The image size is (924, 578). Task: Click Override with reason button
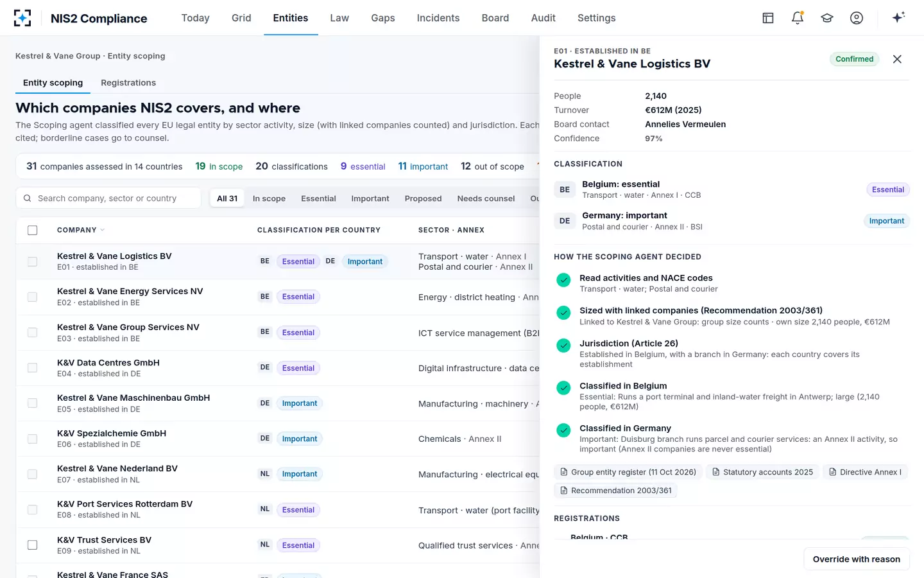click(857, 559)
